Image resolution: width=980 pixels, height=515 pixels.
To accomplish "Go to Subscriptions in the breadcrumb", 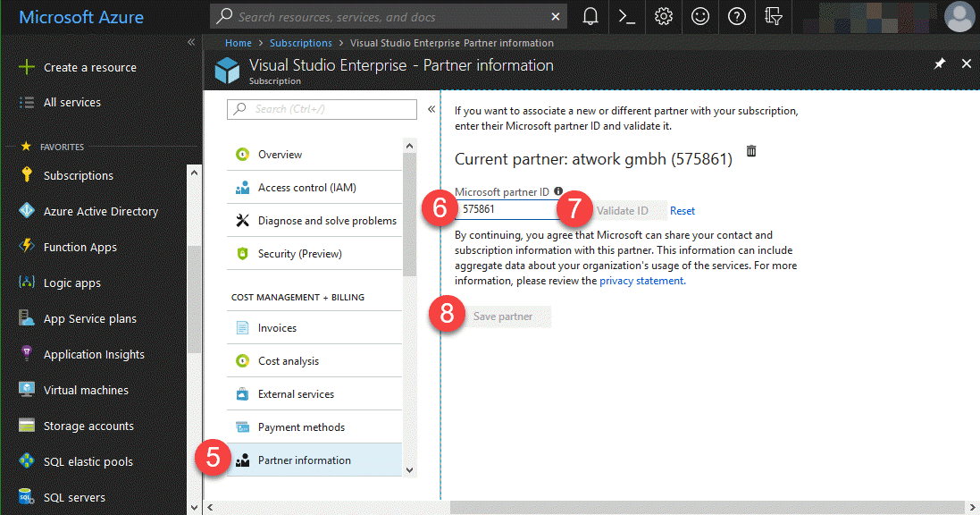I will [300, 43].
